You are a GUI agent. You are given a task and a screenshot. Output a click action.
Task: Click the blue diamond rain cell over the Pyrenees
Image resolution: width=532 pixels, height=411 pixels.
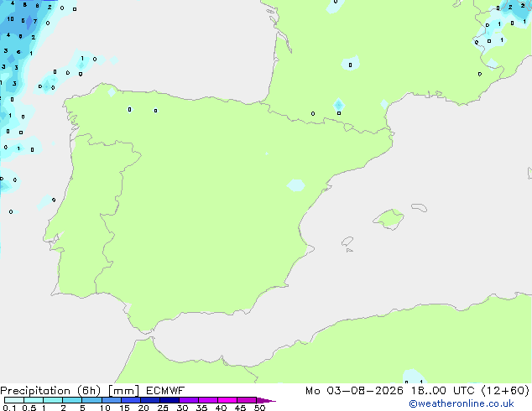(339, 105)
